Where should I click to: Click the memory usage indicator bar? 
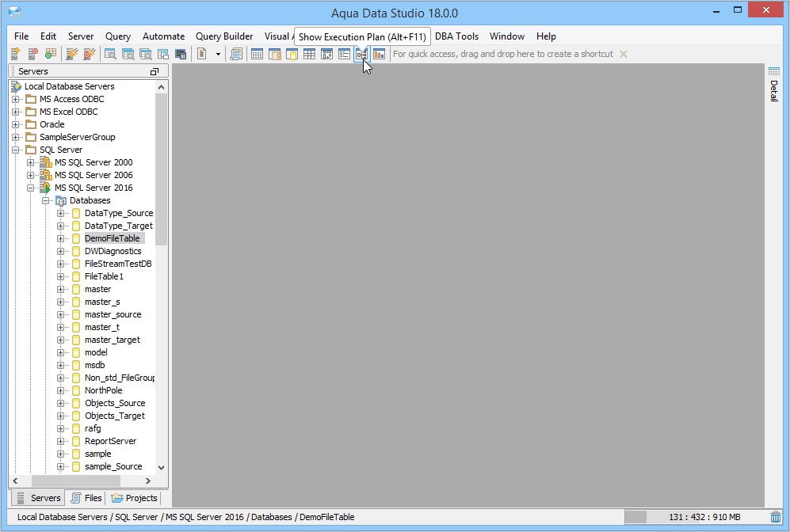pyautogui.click(x=695, y=517)
